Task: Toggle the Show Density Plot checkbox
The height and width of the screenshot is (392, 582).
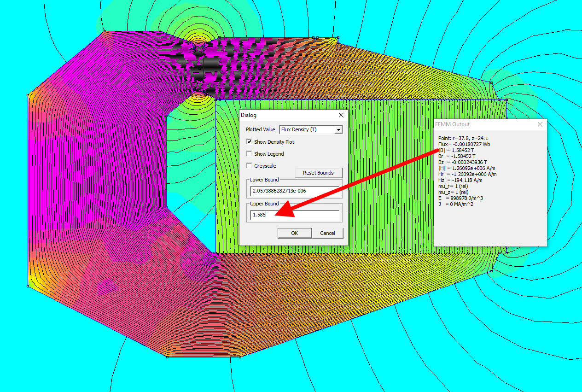Action: (x=250, y=142)
